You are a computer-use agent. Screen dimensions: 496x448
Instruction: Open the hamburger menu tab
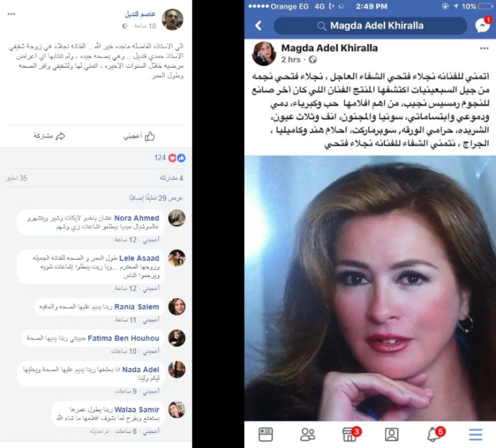coord(476,434)
